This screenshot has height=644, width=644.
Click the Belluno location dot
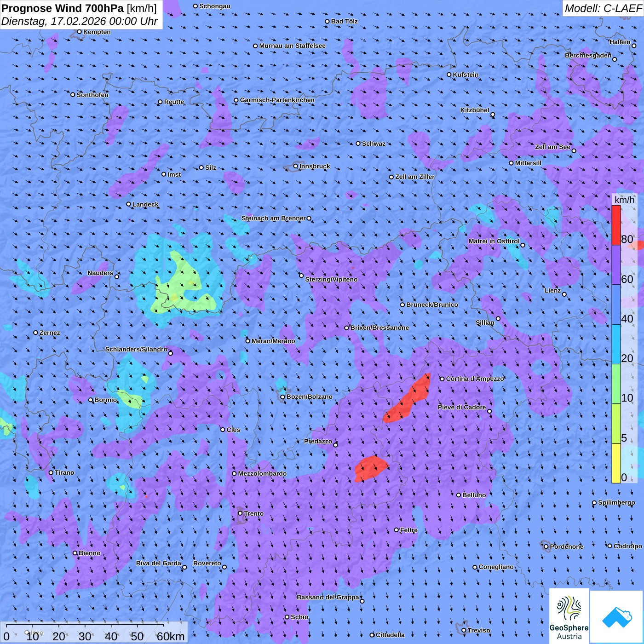point(459,495)
